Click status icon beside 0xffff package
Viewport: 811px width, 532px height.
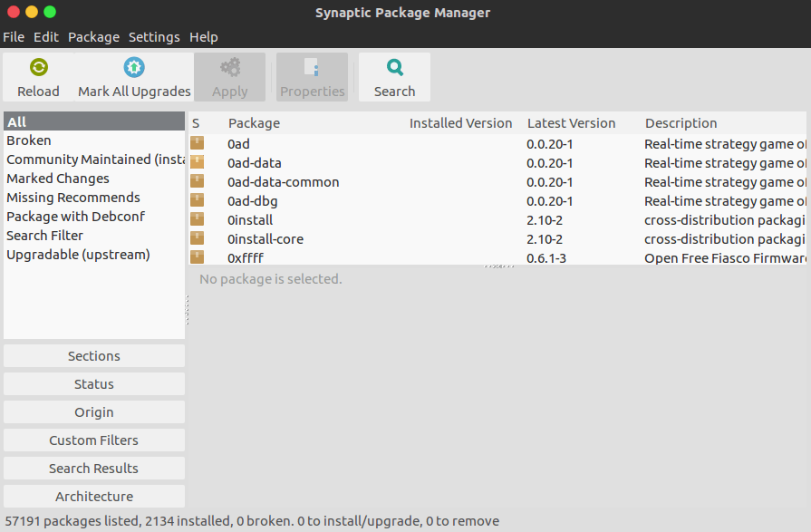[x=197, y=257]
